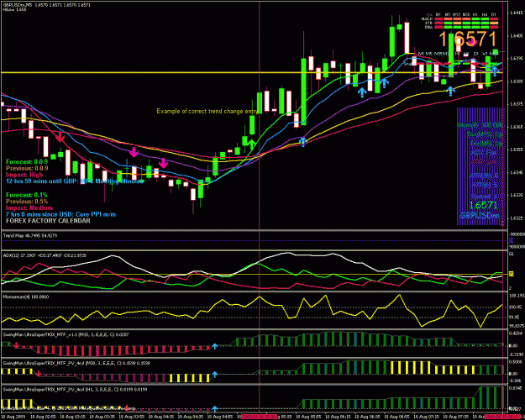Select the ADX(12) indicator label
The width and height of the screenshot is (525, 420).
pos(45,255)
